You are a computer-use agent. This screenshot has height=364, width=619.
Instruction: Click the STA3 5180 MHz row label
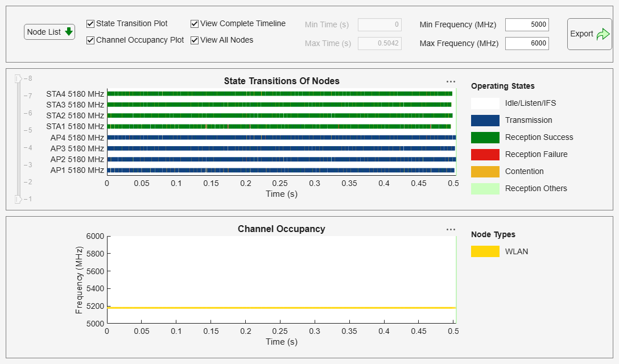(75, 105)
